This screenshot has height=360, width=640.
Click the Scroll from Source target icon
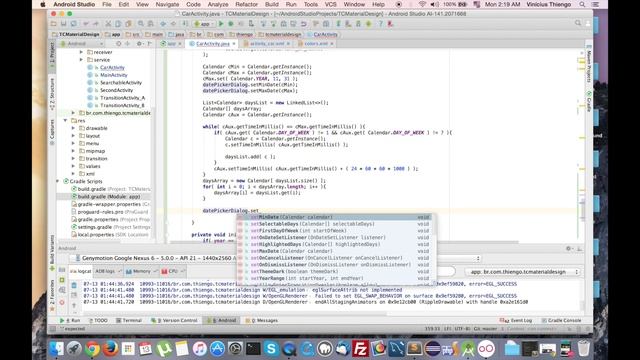pos(118,44)
